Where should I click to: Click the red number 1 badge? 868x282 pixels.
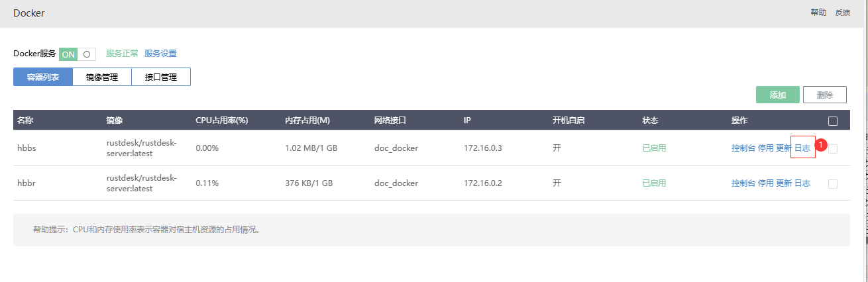pos(822,144)
